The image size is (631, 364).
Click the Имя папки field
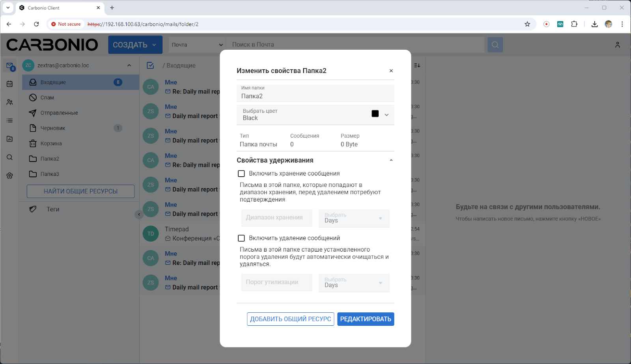pos(315,93)
